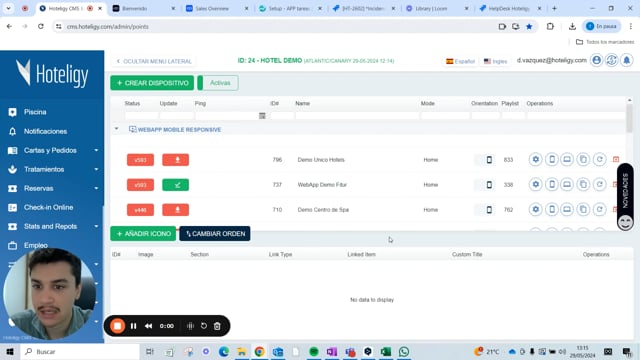
Task: Duplicate the WebApp Demo Fitur device
Action: click(x=583, y=184)
